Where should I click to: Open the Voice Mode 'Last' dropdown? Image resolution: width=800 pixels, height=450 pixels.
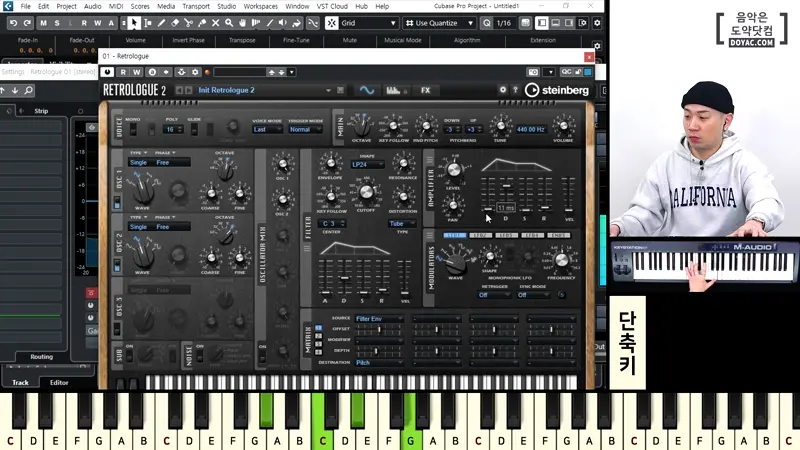tap(267, 130)
